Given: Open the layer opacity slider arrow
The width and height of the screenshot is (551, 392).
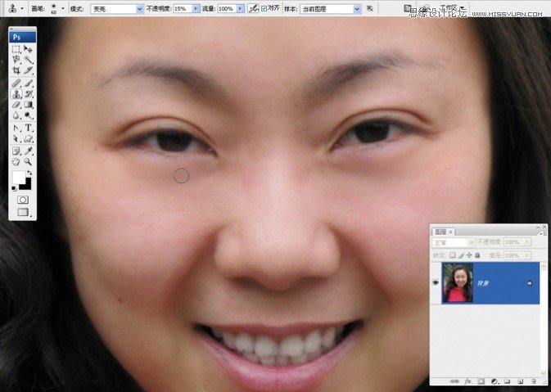Looking at the screenshot, I should 527,242.
